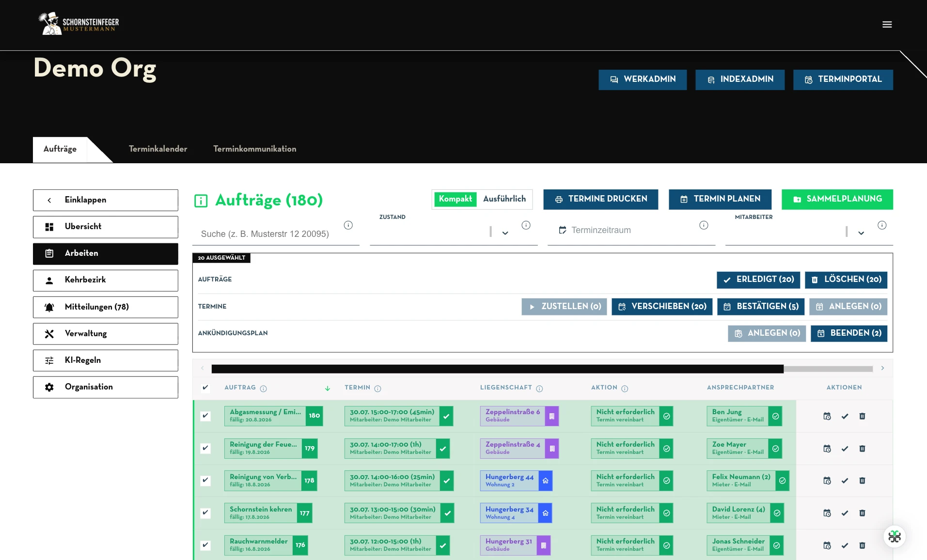Open KI-Regeln in sidebar
Screen dimensions: 927x560
(106, 360)
